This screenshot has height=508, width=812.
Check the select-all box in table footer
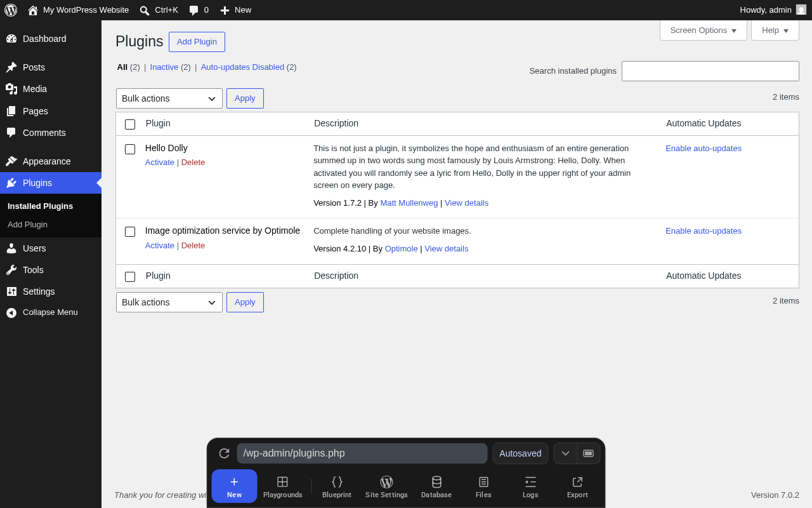click(x=130, y=277)
